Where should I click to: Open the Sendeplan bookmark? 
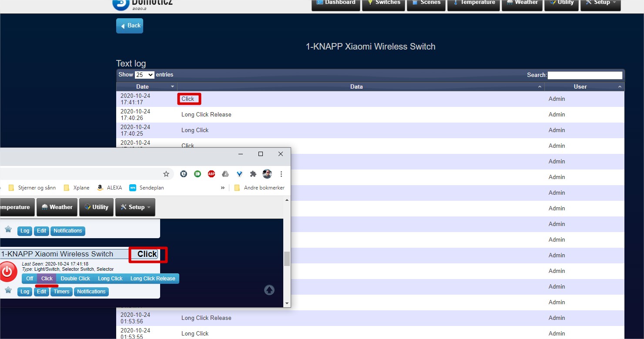tap(147, 188)
